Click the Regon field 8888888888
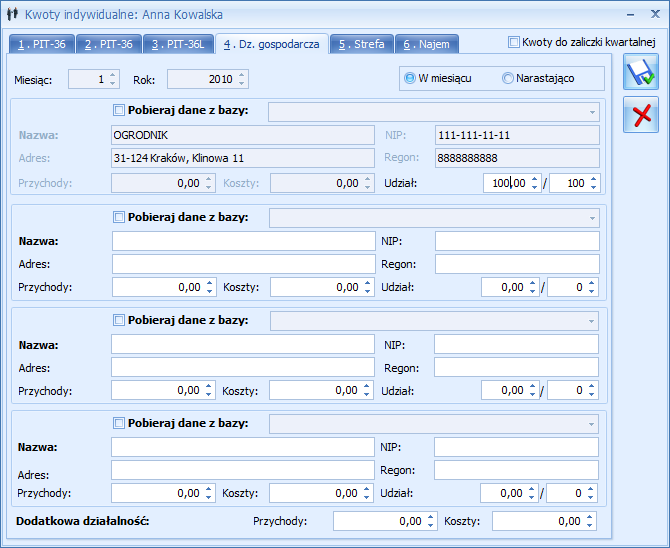670x548 pixels. pos(517,158)
